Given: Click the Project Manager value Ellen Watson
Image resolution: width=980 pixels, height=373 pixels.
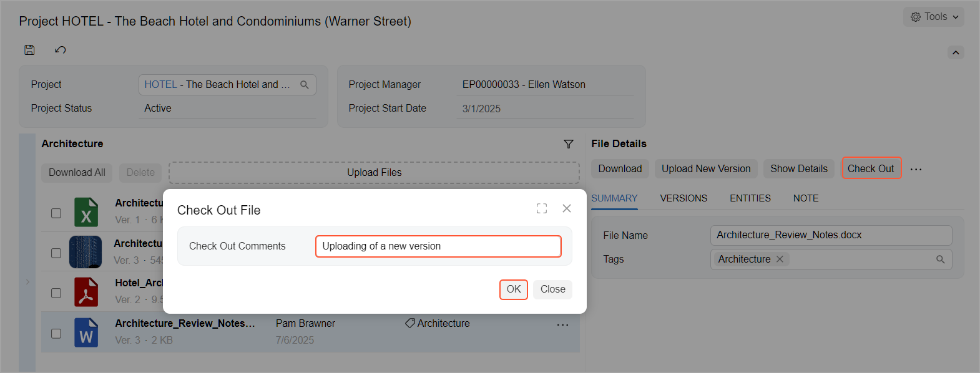Looking at the screenshot, I should tap(524, 85).
